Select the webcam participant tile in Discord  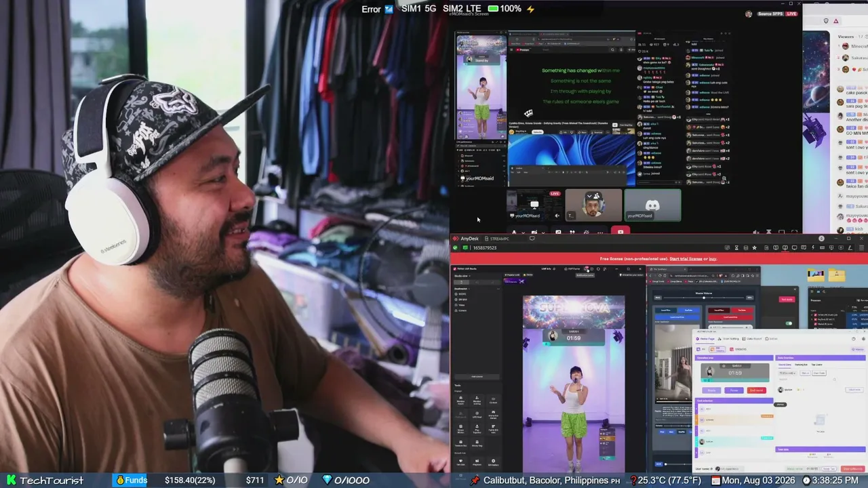click(x=593, y=205)
